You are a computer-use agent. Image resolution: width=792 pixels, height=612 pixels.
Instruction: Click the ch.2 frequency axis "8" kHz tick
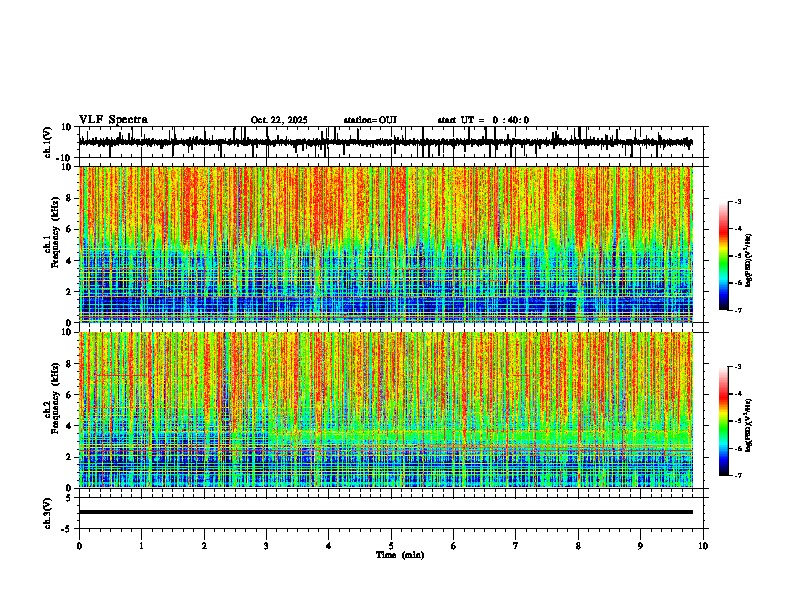69,364
